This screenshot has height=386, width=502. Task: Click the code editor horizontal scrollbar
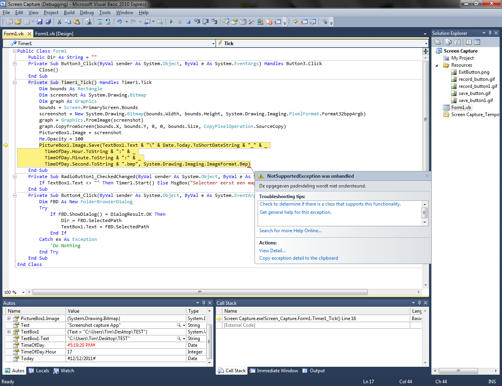[x=200, y=292]
